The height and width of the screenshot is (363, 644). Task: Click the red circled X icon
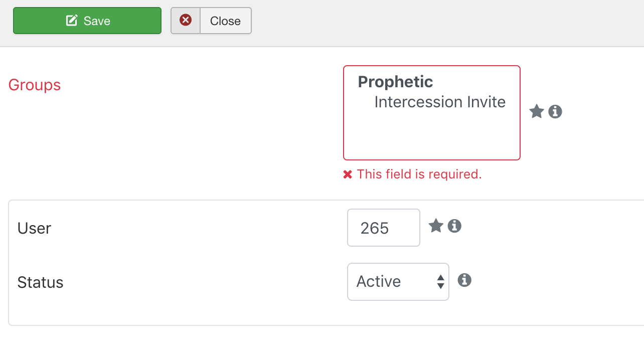tap(186, 20)
